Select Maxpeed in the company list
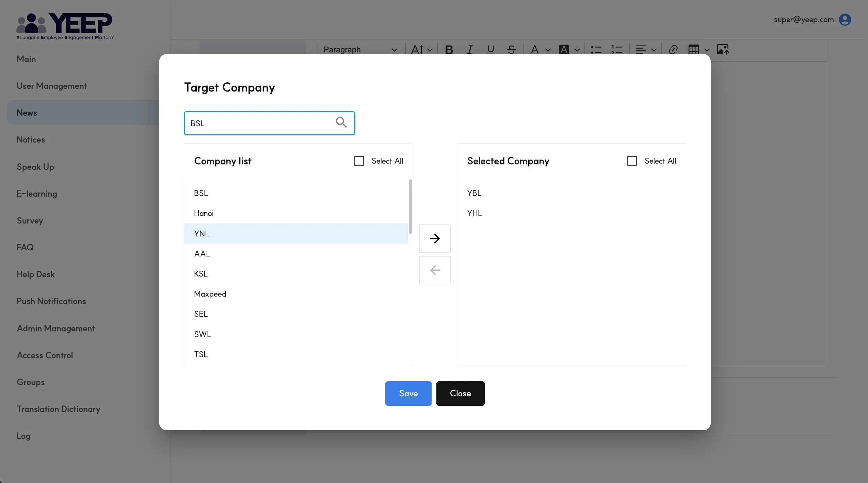 [x=210, y=294]
